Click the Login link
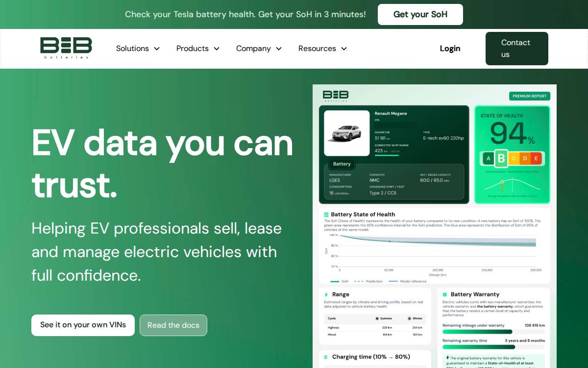The image size is (588, 368). point(450,49)
